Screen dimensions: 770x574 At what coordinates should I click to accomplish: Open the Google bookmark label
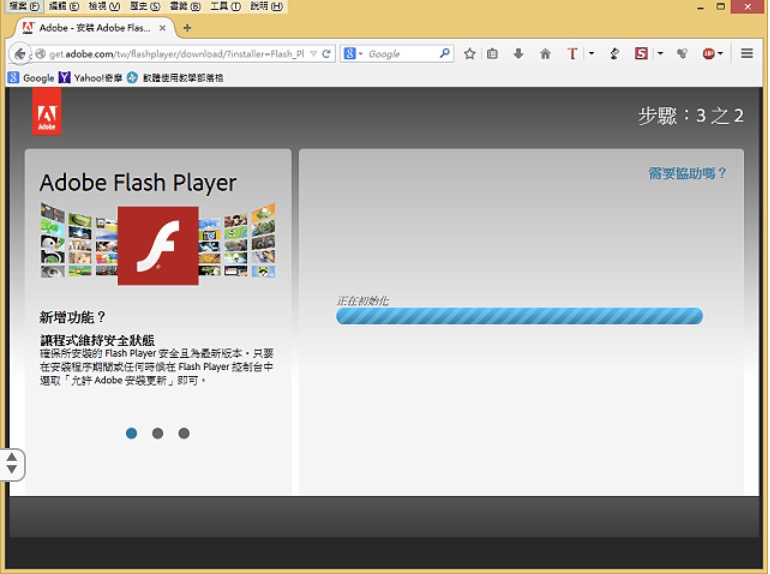38,78
